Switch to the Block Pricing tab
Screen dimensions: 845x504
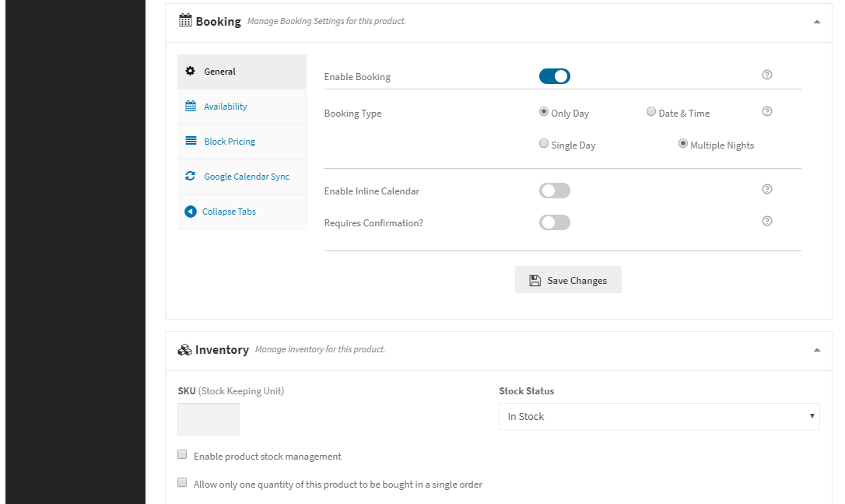coord(229,142)
